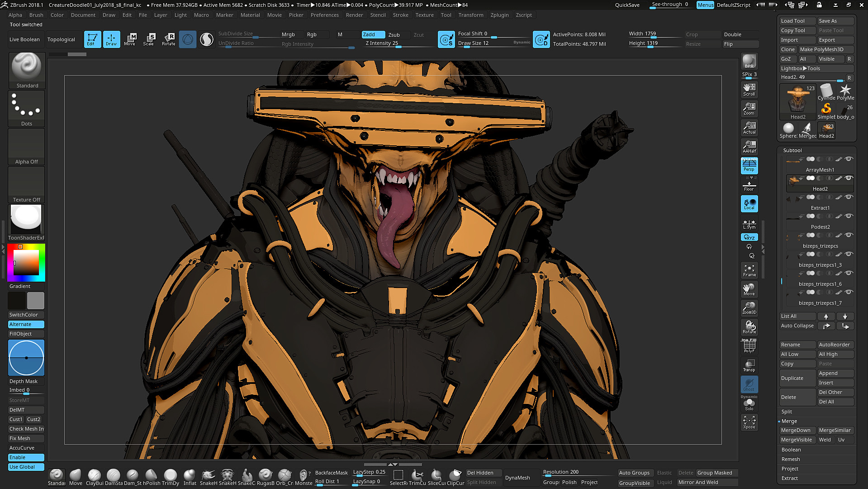Collapse the Merge section
The width and height of the screenshot is (868, 489).
tap(789, 421)
